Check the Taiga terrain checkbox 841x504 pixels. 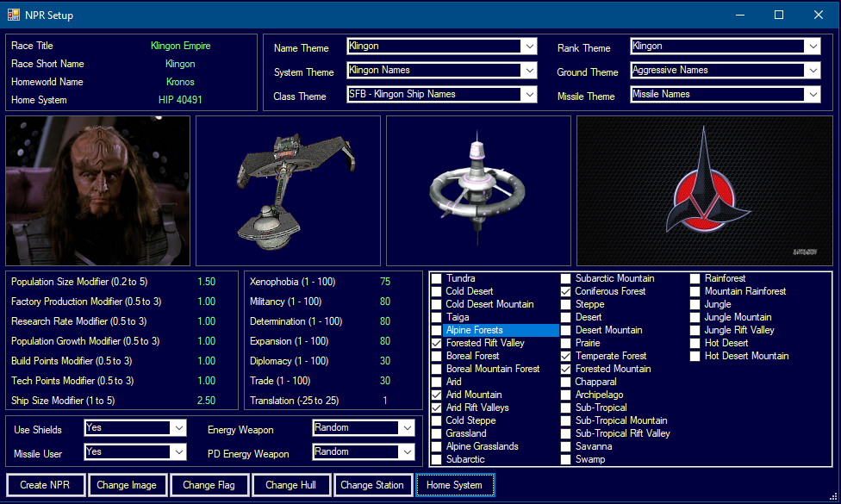pyautogui.click(x=437, y=317)
